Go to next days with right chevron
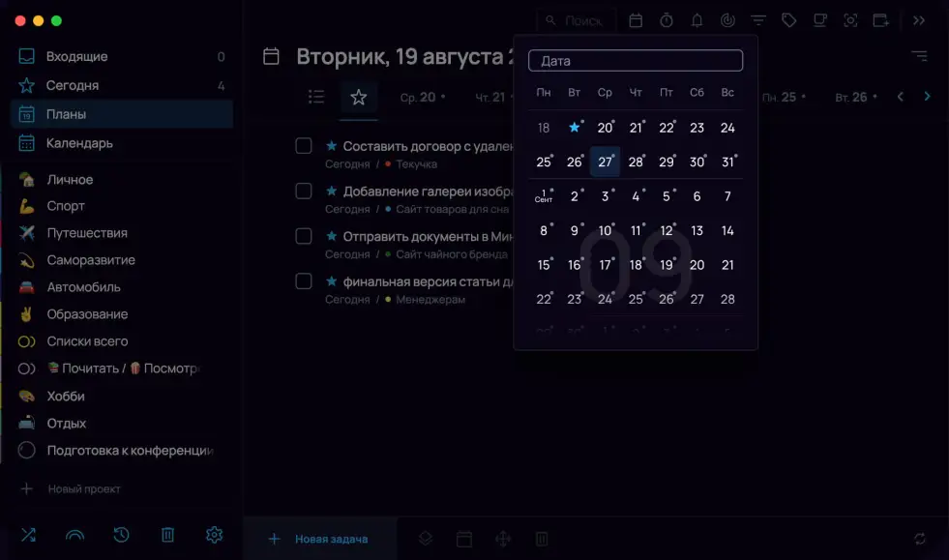 click(927, 97)
